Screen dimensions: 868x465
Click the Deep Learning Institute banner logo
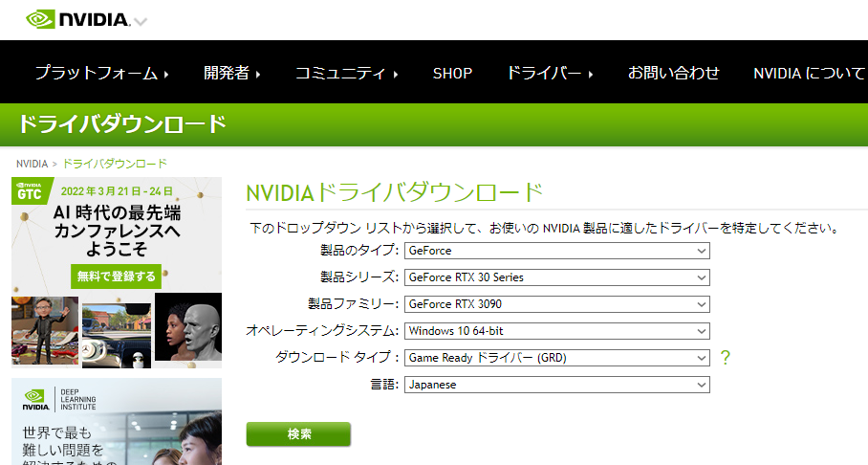coord(60,399)
